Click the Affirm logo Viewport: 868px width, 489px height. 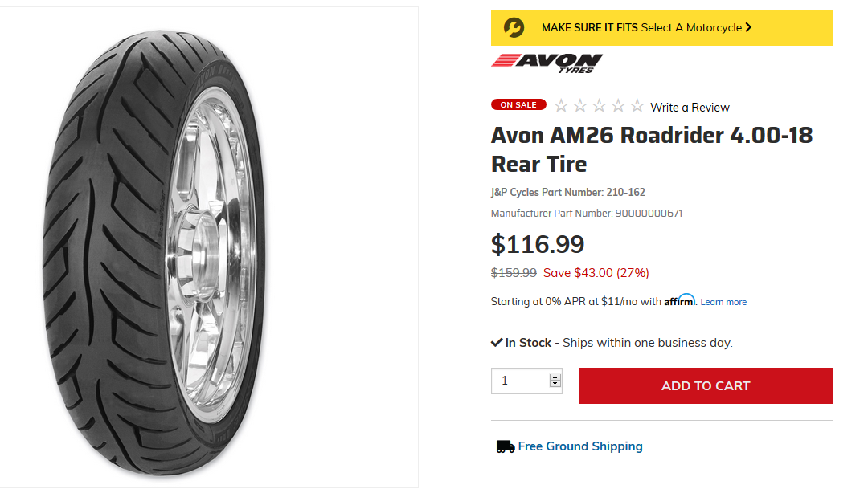(679, 300)
